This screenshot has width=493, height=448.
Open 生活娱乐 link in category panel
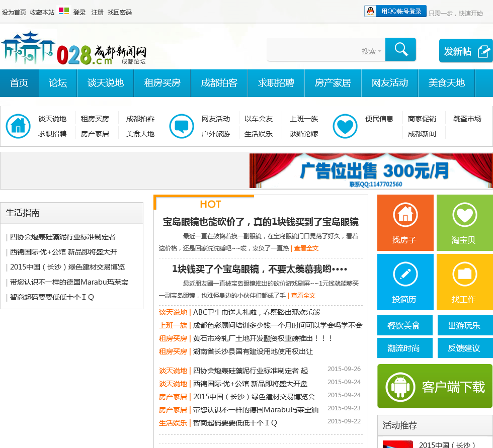(x=259, y=134)
